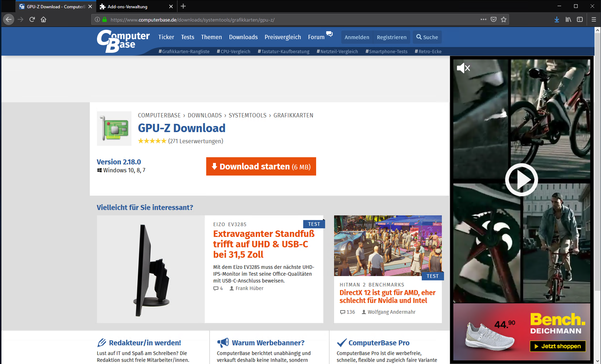Unmute the video advertisement

[463, 68]
